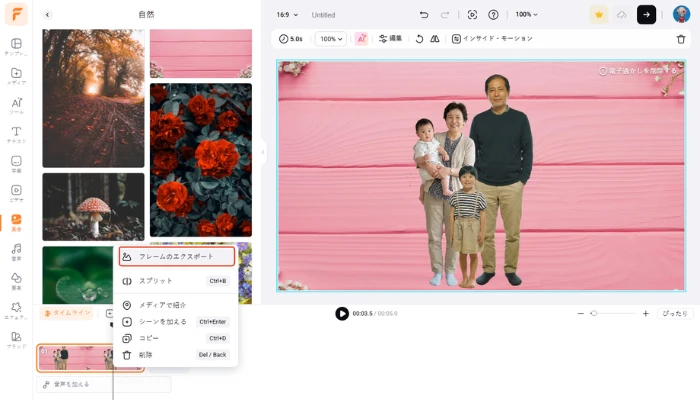This screenshot has height=400, width=700.
Task: Play the video preview
Action: [x=342, y=313]
